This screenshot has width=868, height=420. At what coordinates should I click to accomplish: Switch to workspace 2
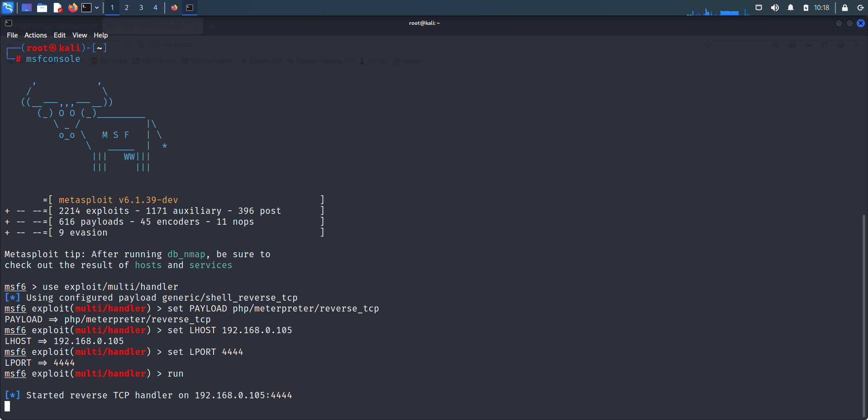click(127, 8)
